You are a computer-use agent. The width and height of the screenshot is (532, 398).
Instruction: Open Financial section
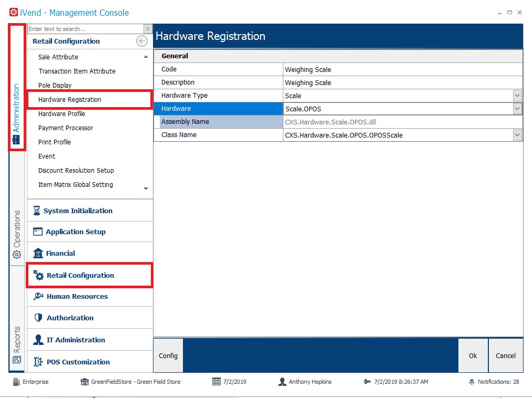pyautogui.click(x=90, y=253)
